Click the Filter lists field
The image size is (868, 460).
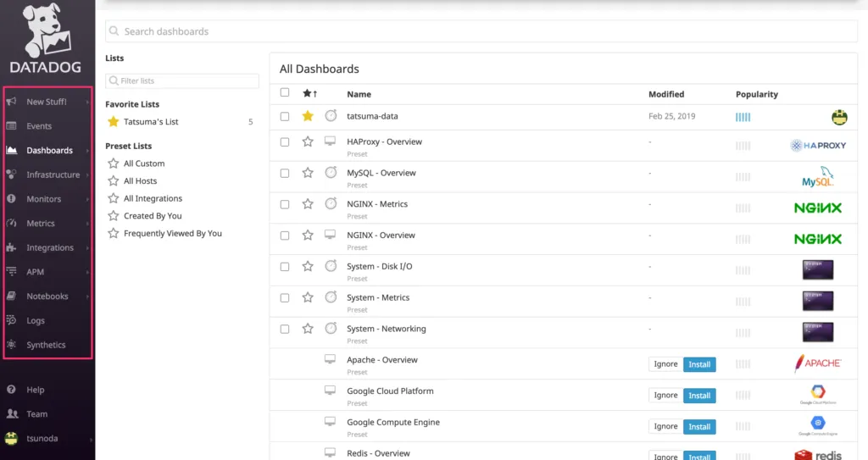coord(182,80)
